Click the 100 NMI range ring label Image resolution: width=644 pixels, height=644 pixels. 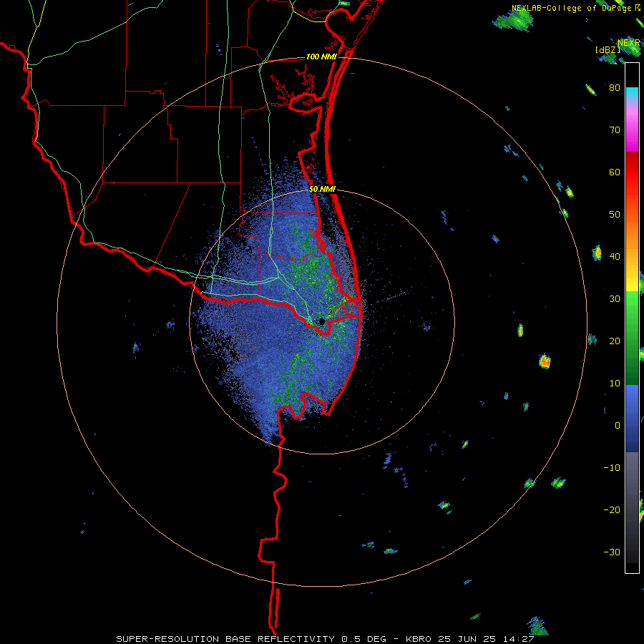point(321,57)
